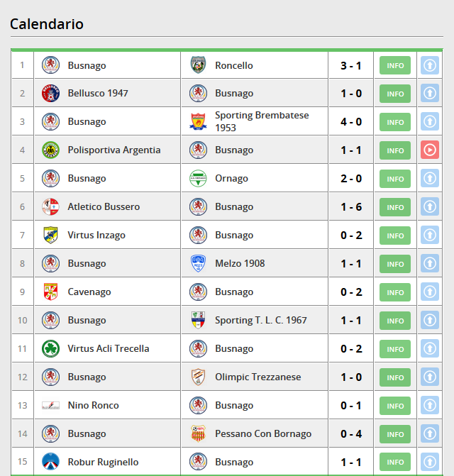
Task: Click the Melzo 1908 shield logo
Action: click(198, 263)
